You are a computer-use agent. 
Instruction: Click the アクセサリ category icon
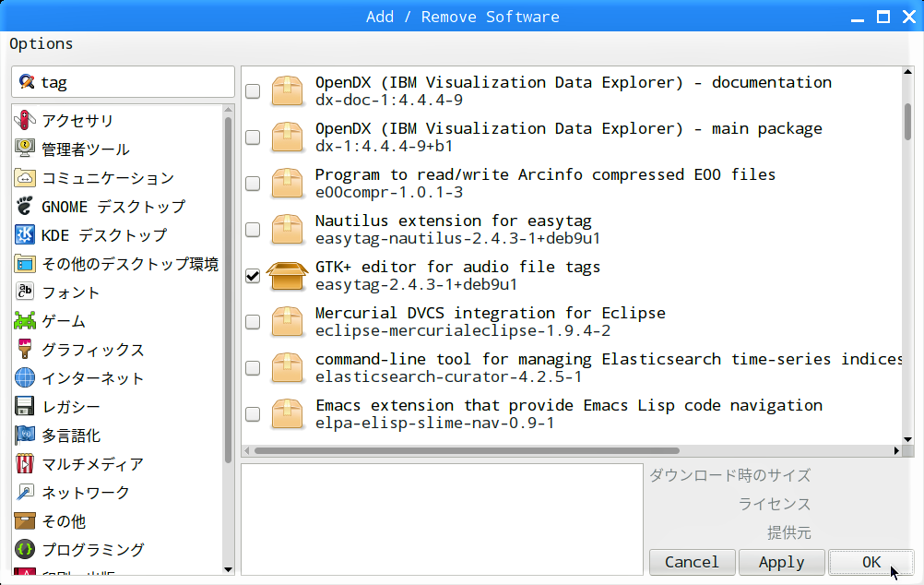tap(25, 120)
